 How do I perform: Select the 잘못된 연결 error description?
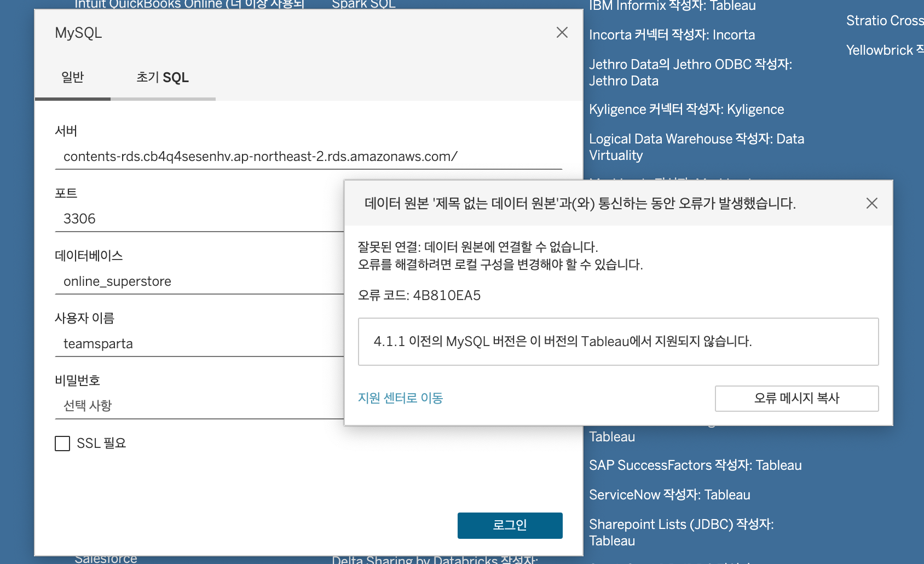point(500,256)
